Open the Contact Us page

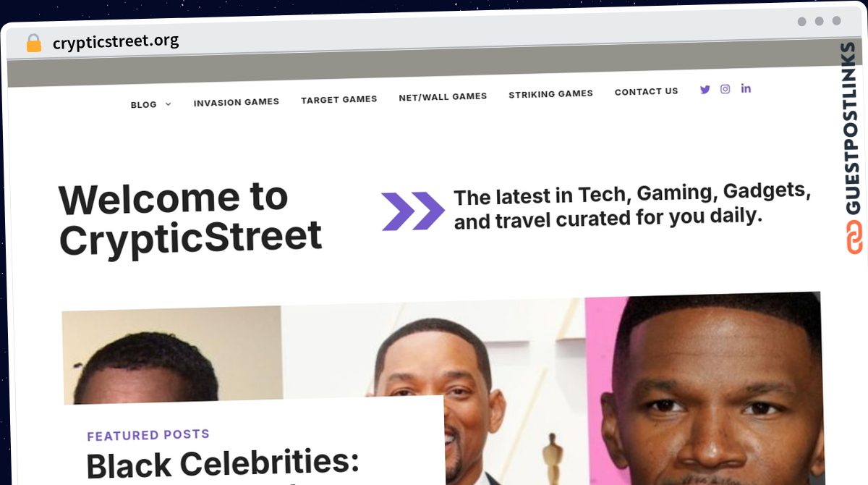pos(647,91)
